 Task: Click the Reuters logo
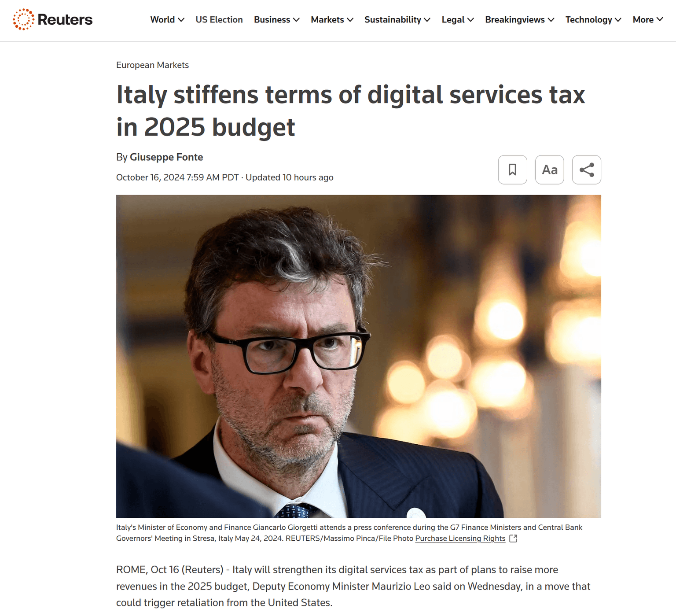tap(53, 19)
